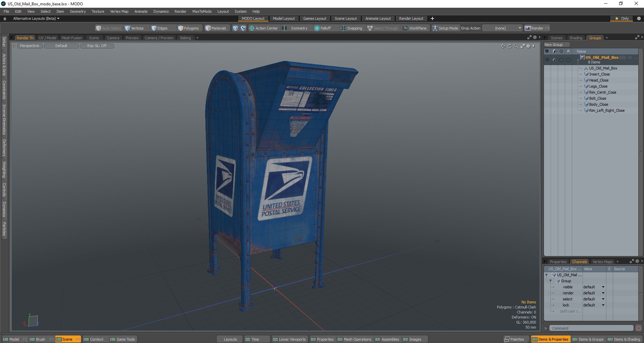
Task: Maximize the Channels panel
Action: pos(632,261)
